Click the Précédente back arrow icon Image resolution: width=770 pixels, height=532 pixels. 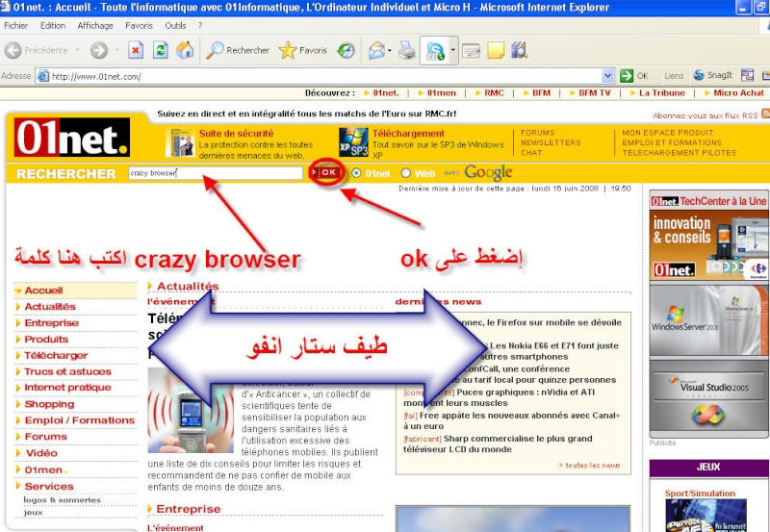click(13, 50)
